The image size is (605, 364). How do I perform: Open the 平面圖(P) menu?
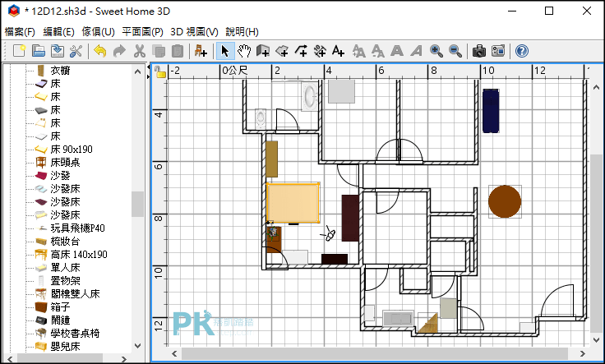click(143, 31)
